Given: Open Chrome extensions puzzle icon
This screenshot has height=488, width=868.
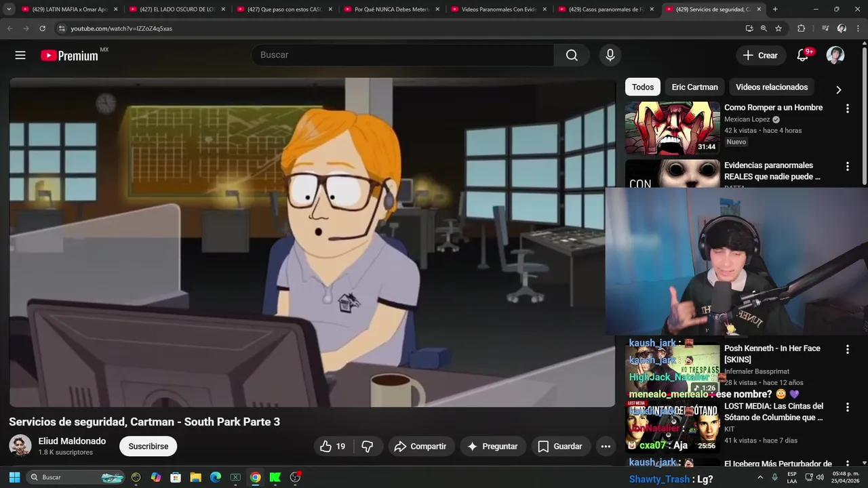Looking at the screenshot, I should tap(802, 28).
